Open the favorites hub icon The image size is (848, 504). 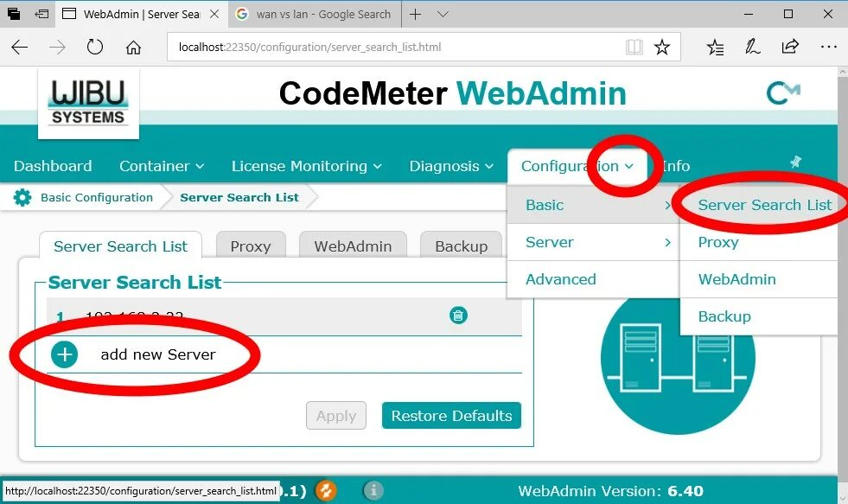(x=715, y=48)
